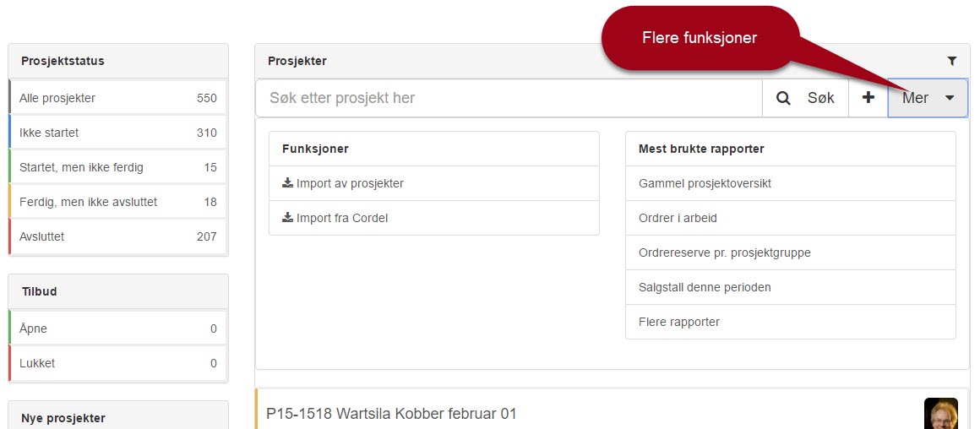Open project P15-1518 Wartsila Kobber februar 01
The image size is (980, 429).
[392, 414]
